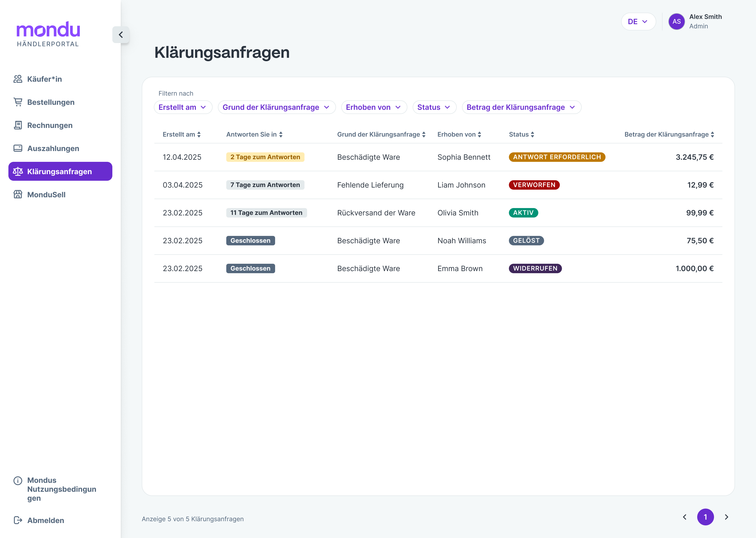
Task: Open the Erstellt am filter dropdown
Action: click(183, 107)
